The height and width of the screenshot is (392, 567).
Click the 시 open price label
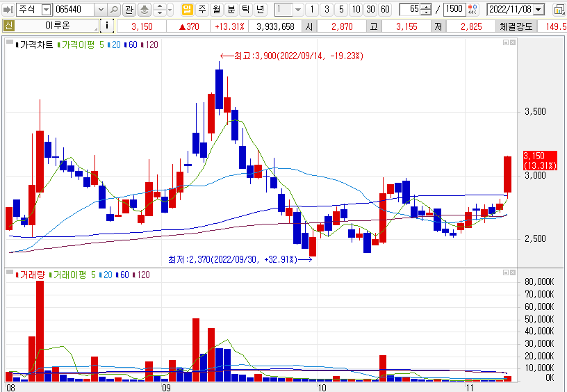pyautogui.click(x=309, y=26)
